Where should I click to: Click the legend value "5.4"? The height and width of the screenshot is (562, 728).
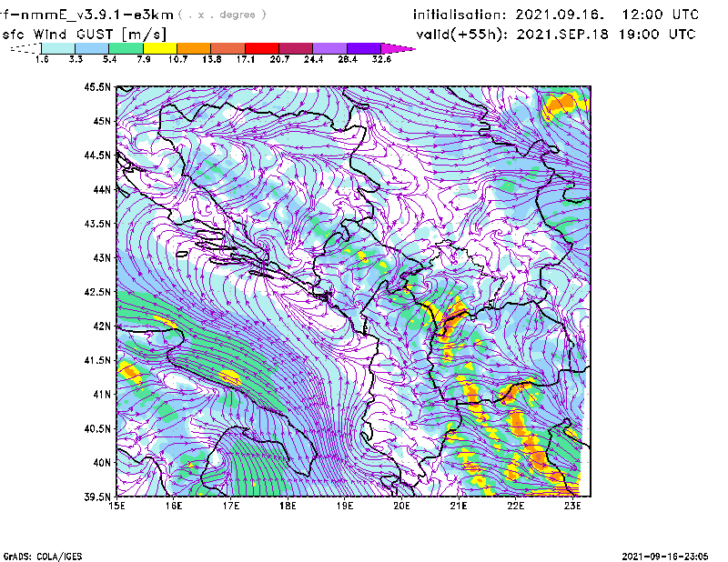click(x=109, y=59)
